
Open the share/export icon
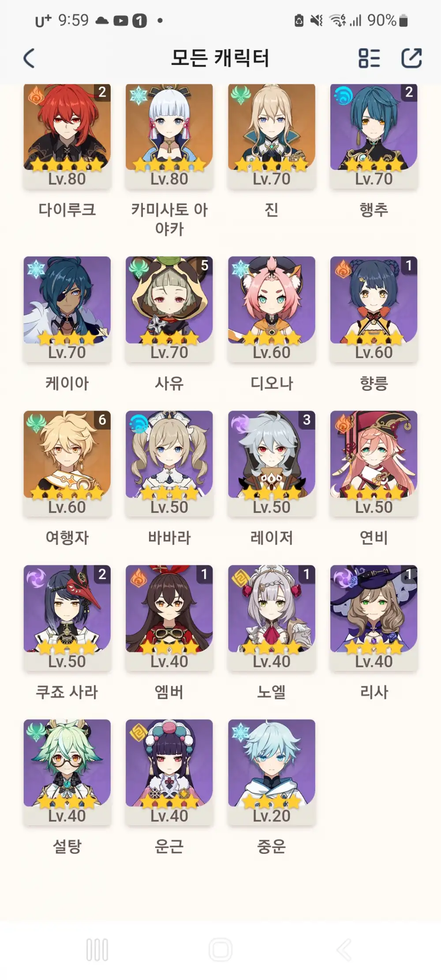411,58
